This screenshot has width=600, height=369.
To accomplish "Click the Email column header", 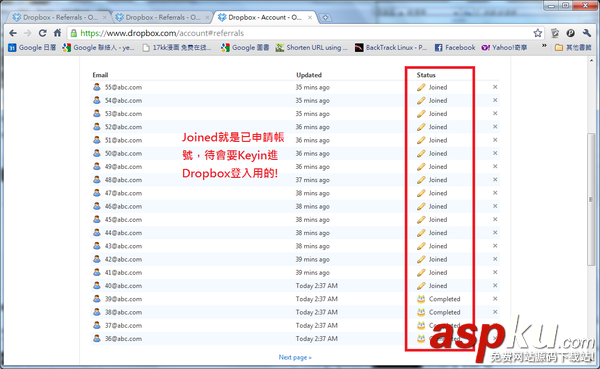I will click(100, 75).
